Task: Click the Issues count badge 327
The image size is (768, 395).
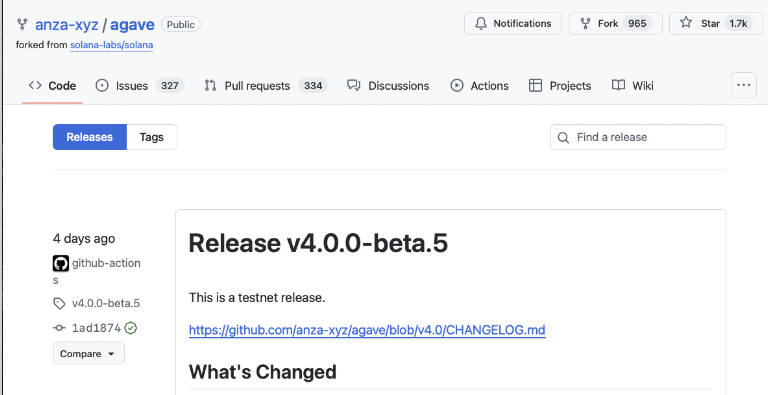Action: 170,86
